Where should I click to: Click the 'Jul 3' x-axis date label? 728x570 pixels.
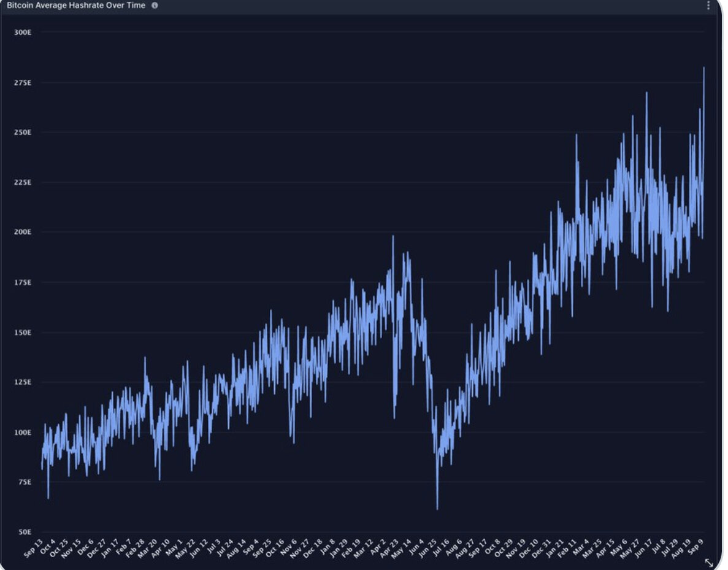[x=215, y=546]
